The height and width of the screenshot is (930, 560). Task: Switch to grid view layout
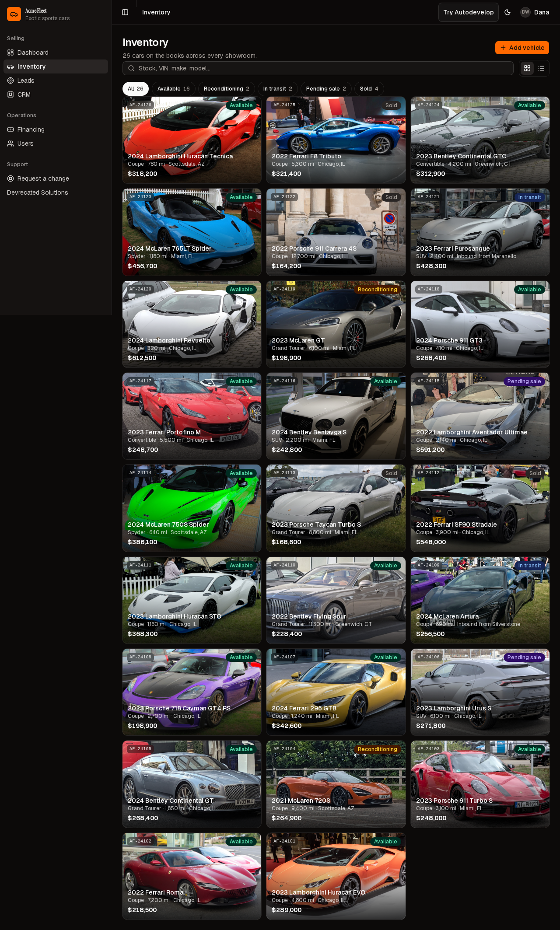click(x=527, y=68)
